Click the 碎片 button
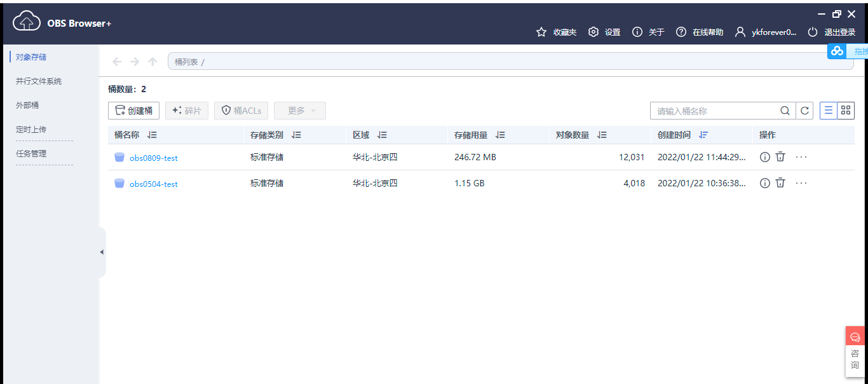The height and width of the screenshot is (384, 868). 187,111
